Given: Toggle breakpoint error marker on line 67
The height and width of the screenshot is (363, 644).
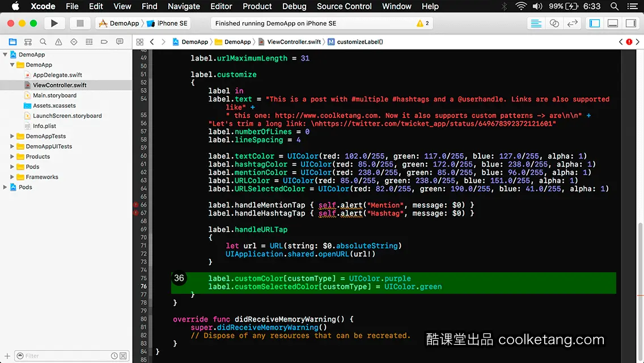Looking at the screenshot, I should coord(136,213).
